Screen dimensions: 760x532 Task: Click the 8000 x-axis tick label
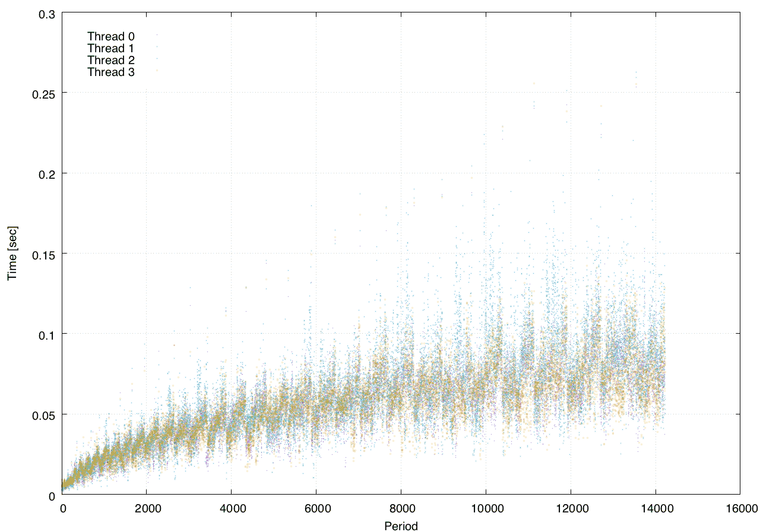[x=401, y=508]
